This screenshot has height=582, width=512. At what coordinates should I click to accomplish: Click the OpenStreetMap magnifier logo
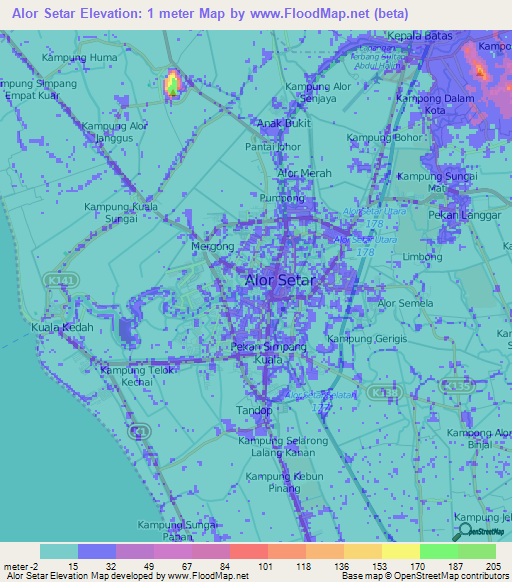pos(460,532)
